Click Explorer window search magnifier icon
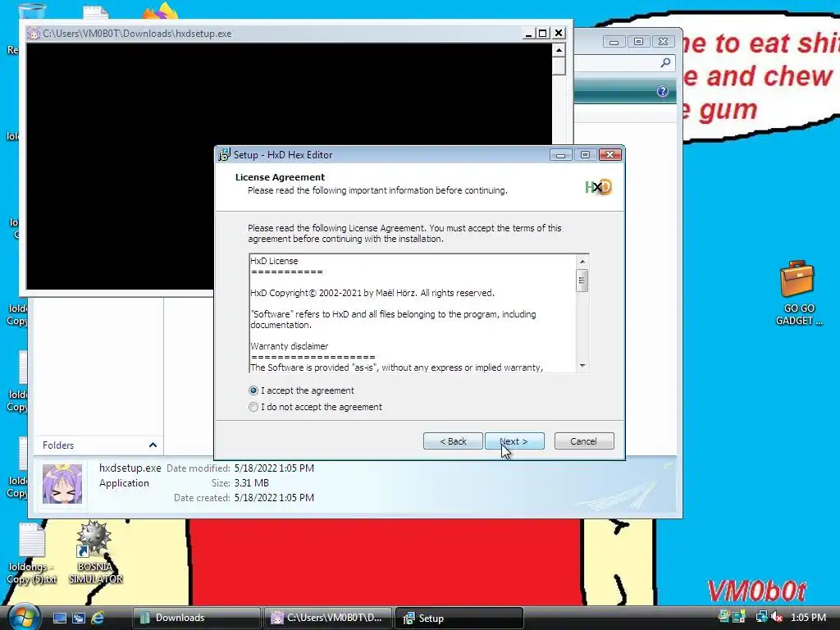 (x=665, y=63)
